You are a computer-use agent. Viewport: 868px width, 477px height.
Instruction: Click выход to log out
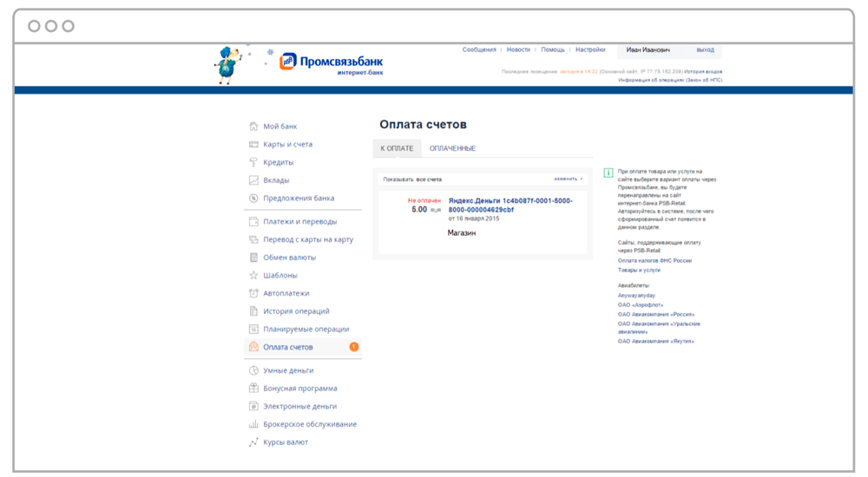coord(705,49)
